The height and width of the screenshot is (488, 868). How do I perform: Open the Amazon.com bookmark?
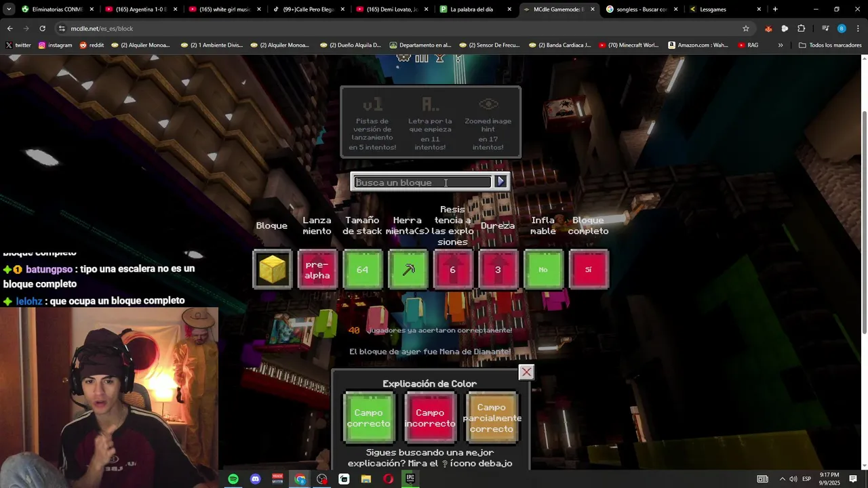coord(698,45)
